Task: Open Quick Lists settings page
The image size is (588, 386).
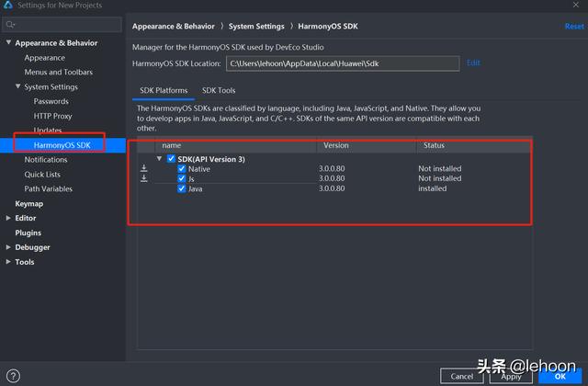Action: point(42,175)
